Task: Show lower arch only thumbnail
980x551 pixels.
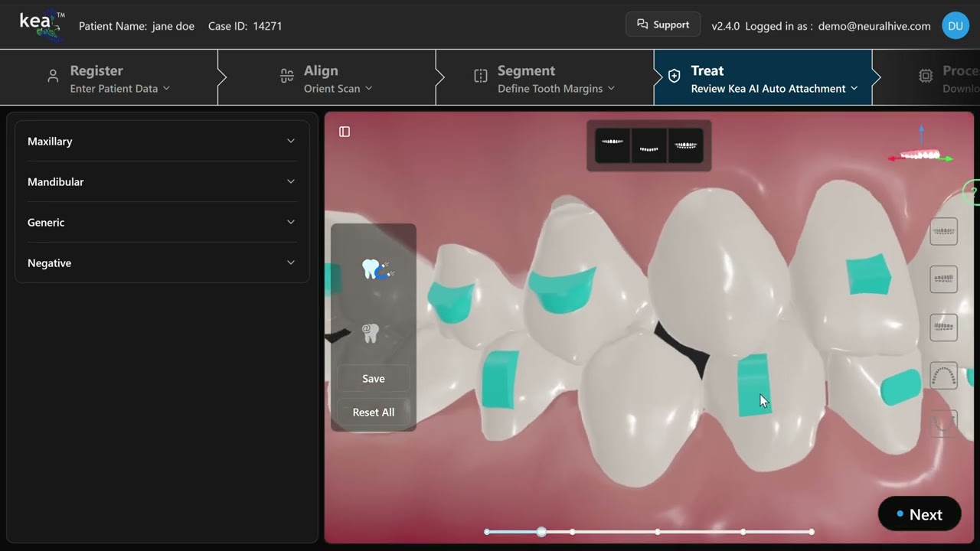Action: click(648, 145)
